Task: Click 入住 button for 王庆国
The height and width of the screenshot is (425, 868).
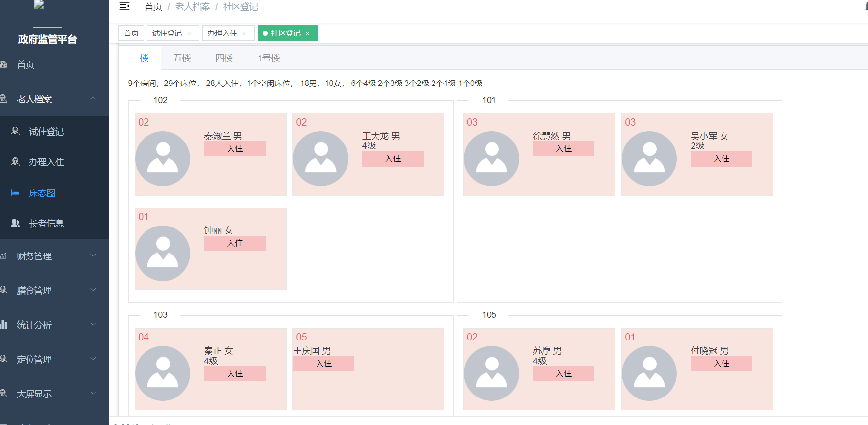Action: (323, 364)
